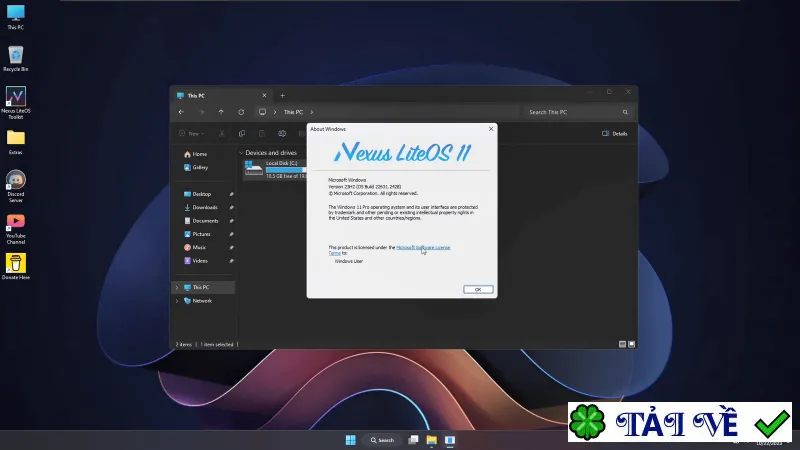The width and height of the screenshot is (800, 450).
Task: Open File Explorer from the taskbar
Action: [432, 440]
